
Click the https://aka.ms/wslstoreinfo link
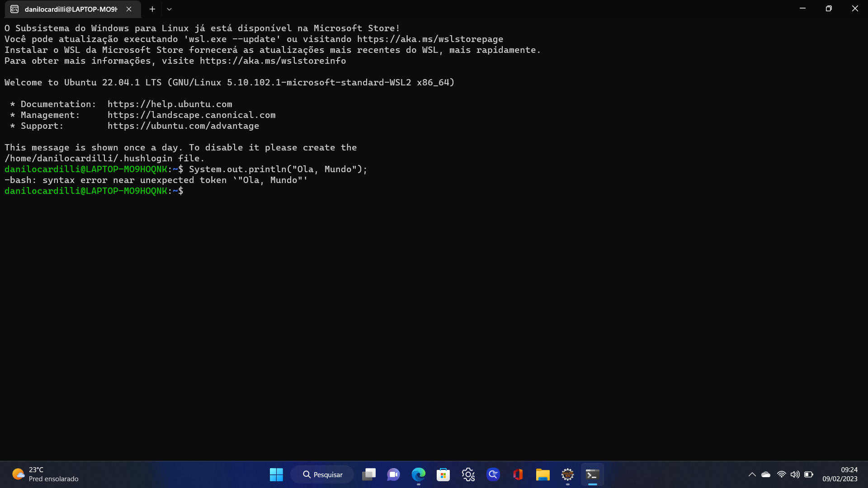pyautogui.click(x=273, y=61)
